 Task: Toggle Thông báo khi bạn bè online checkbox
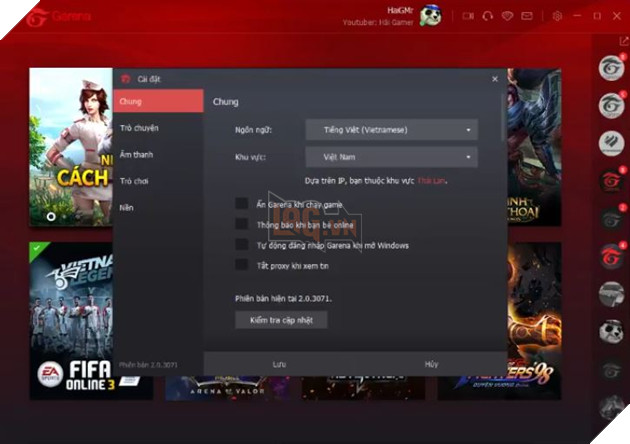coord(241,223)
